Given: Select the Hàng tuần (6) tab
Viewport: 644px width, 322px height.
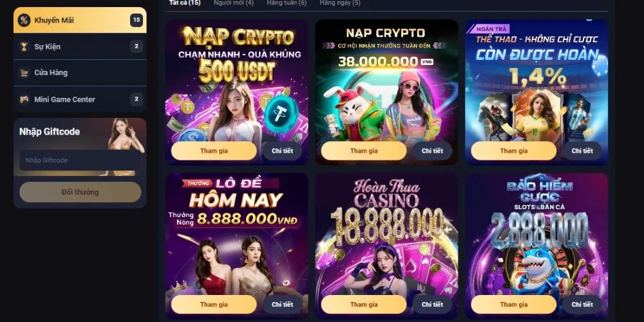Looking at the screenshot, I should click(x=287, y=3).
